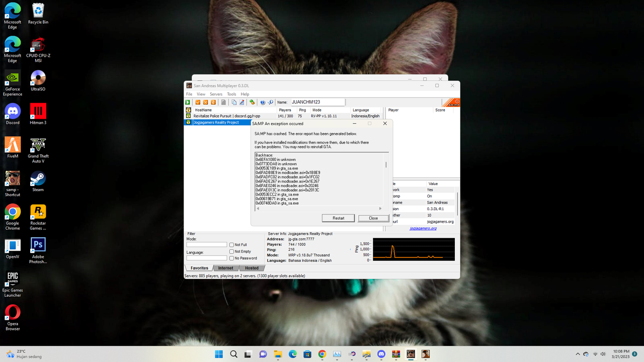Open UltraISO desktop shortcut
Image resolution: width=644 pixels, height=362 pixels.
coord(38,80)
